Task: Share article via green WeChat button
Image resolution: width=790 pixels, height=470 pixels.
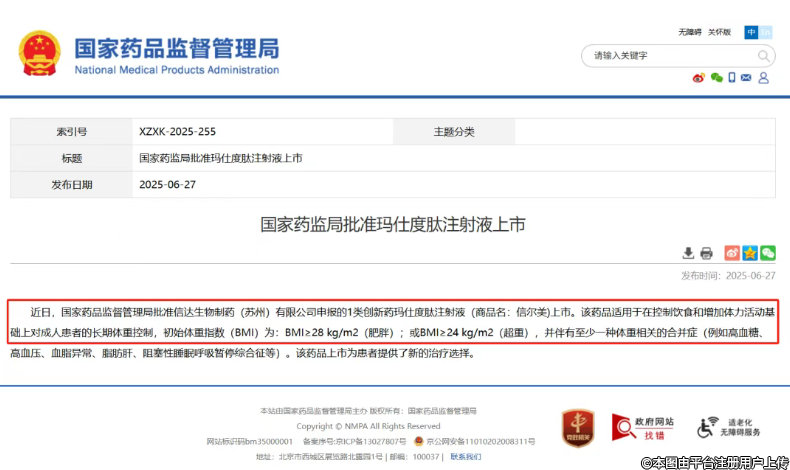Action: coord(767,253)
